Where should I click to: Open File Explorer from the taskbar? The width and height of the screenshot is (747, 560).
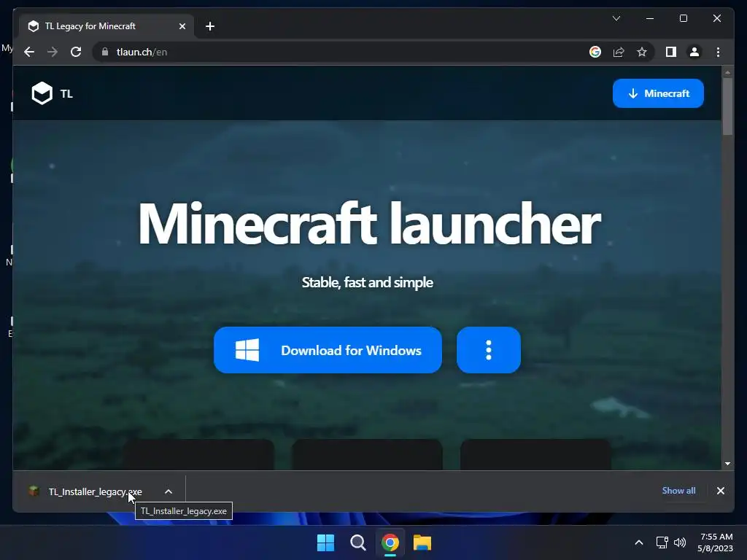coord(422,542)
